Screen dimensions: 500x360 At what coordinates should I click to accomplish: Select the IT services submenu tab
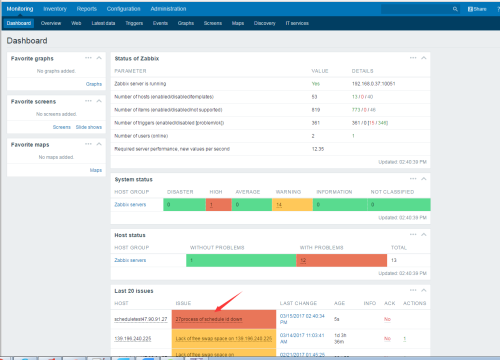[x=297, y=23]
